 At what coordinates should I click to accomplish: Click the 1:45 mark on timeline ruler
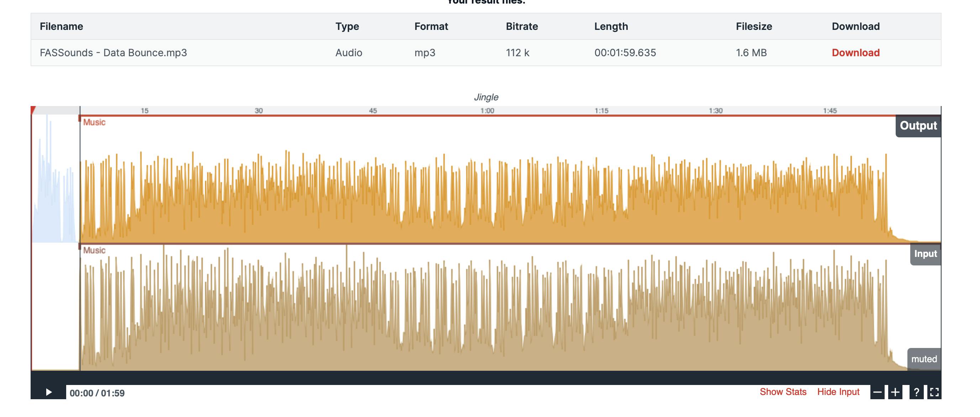tap(830, 111)
